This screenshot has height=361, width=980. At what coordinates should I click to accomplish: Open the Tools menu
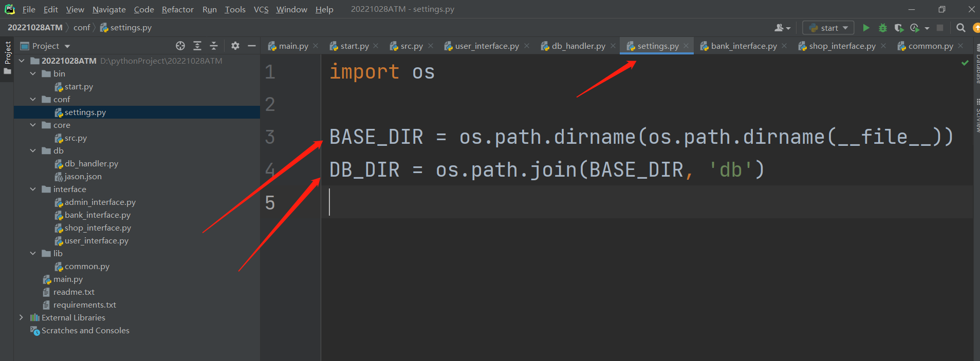(235, 9)
